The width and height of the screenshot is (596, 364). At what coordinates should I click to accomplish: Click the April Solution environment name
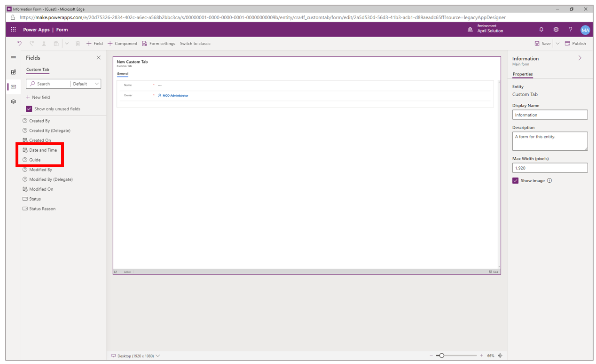(490, 31)
